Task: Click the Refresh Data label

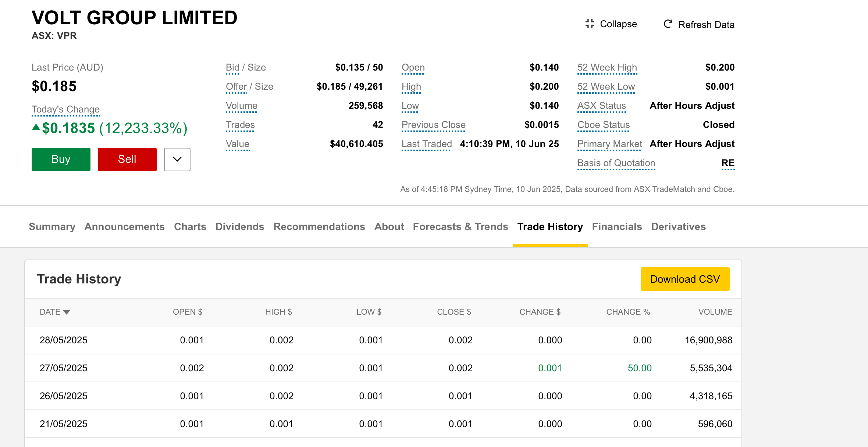Action: point(706,25)
